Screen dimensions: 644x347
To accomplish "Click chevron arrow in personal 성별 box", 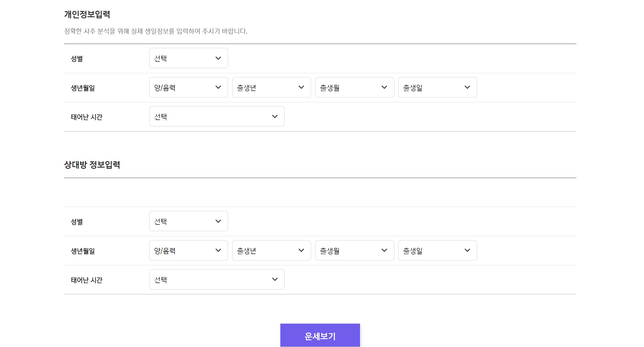I will [x=218, y=58].
